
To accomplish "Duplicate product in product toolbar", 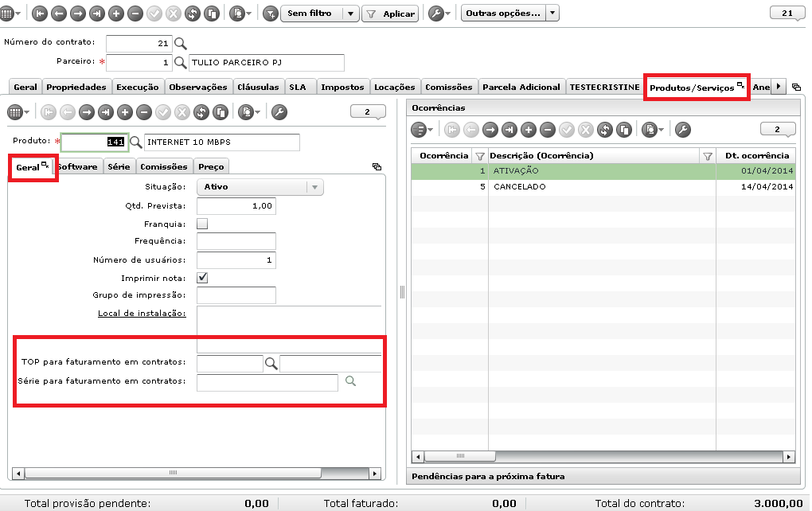I will coord(221,111).
